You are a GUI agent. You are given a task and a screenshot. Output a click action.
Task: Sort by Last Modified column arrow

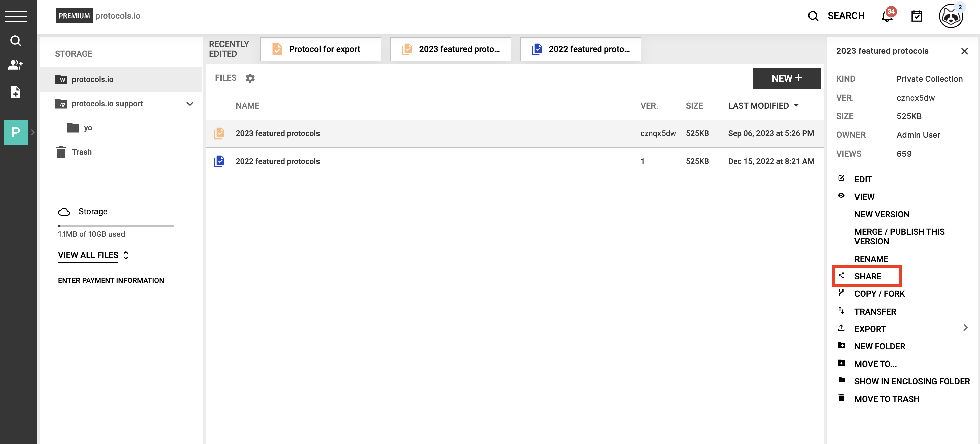coord(796,105)
